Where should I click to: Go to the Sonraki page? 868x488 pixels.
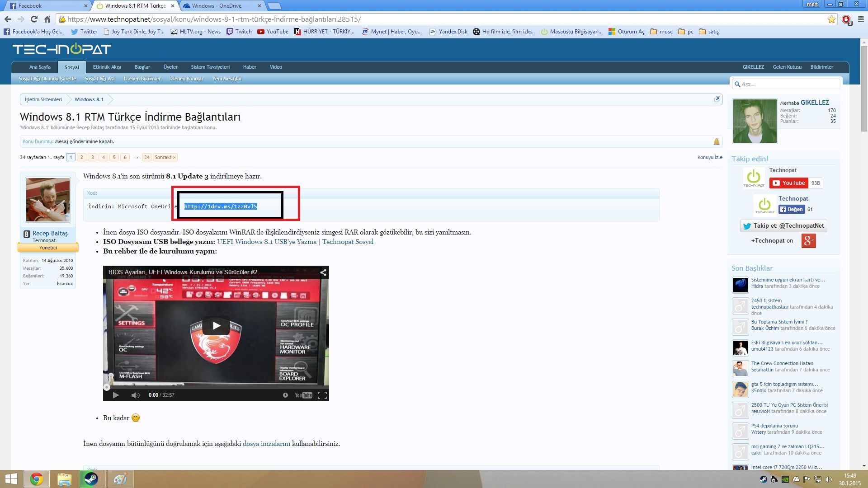coord(165,157)
